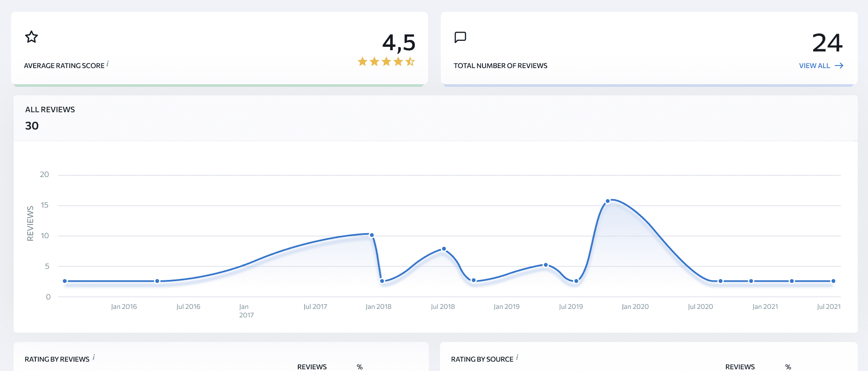Click the Jan 2020 axis label

click(635, 307)
